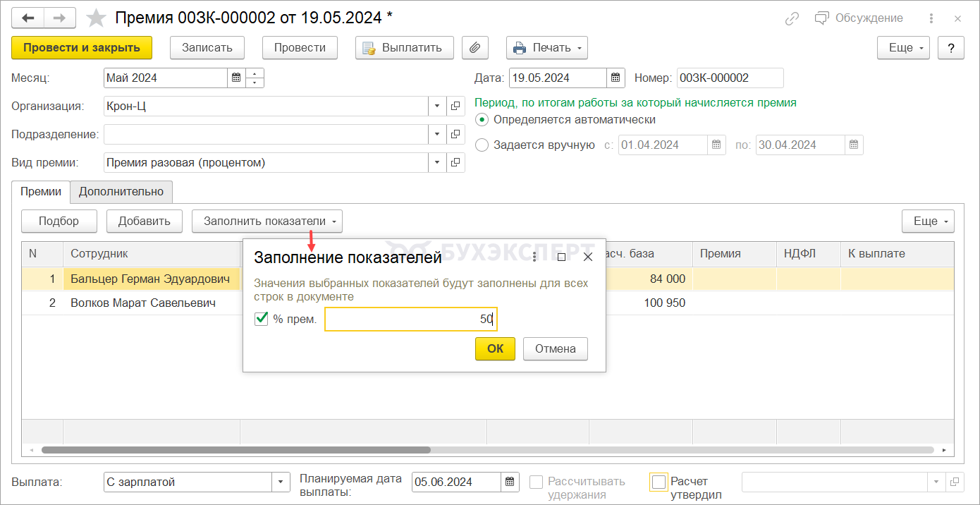Click the paperclip attachments icon
Image resolution: width=980 pixels, height=505 pixels.
pyautogui.click(x=475, y=48)
